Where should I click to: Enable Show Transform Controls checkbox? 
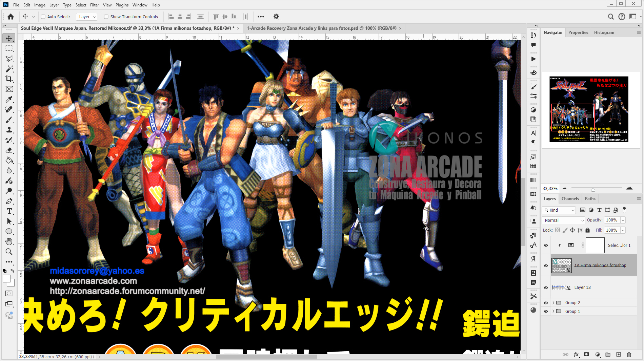tap(106, 17)
